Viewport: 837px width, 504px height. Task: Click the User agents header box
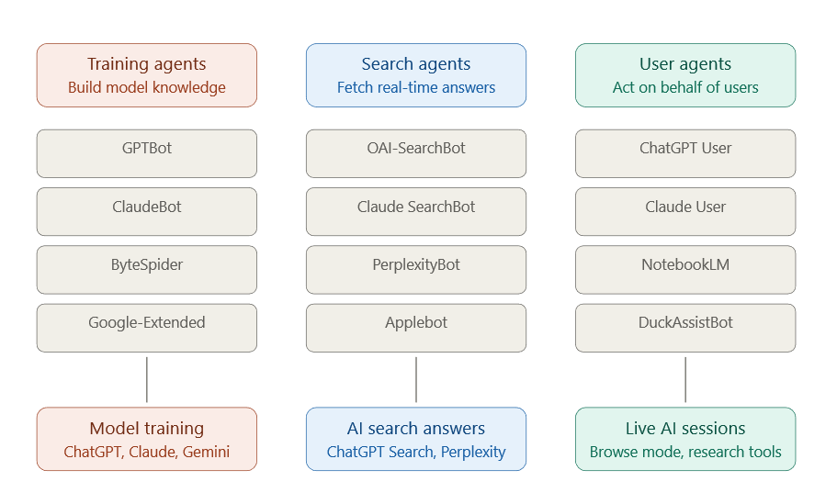pyautogui.click(x=685, y=75)
